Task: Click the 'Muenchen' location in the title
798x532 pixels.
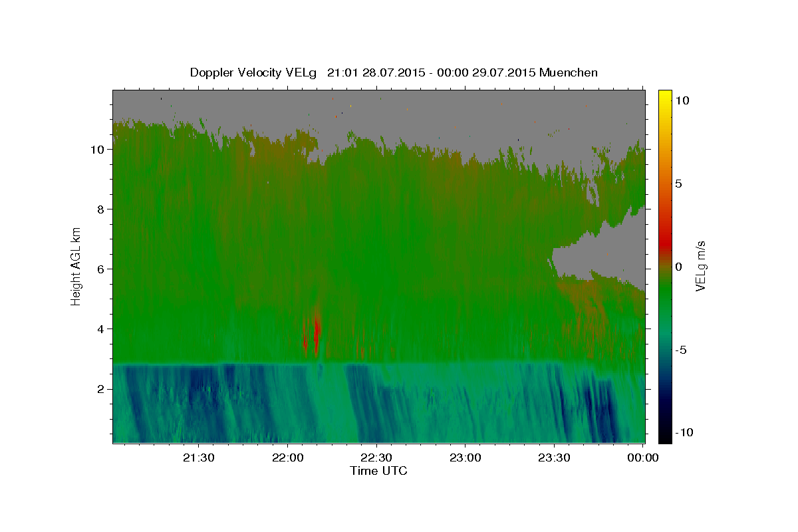Action: (569, 72)
